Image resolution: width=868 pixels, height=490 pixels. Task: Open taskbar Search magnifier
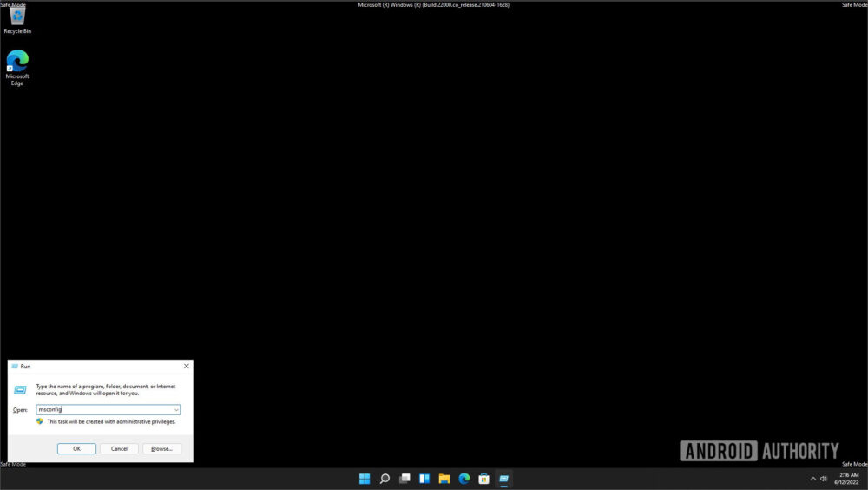point(385,479)
